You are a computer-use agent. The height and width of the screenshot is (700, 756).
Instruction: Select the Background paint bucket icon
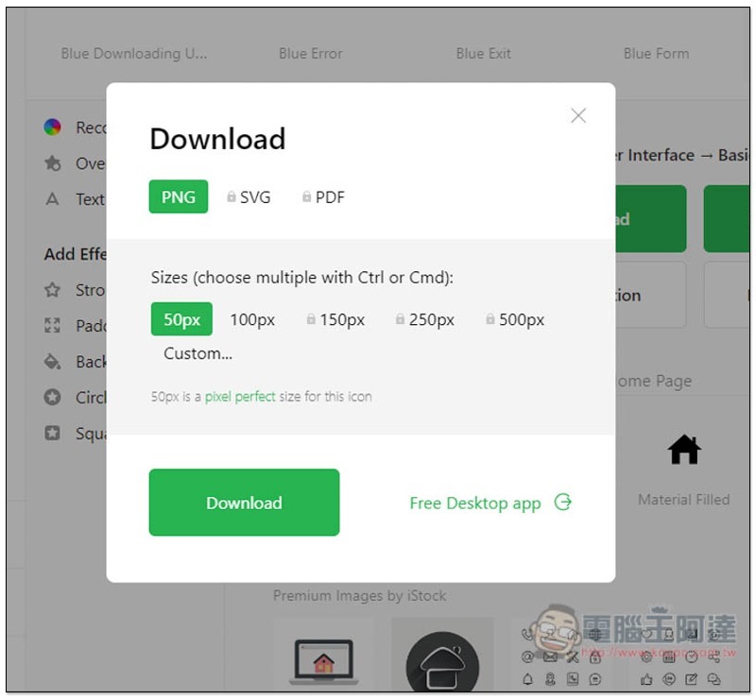click(52, 362)
